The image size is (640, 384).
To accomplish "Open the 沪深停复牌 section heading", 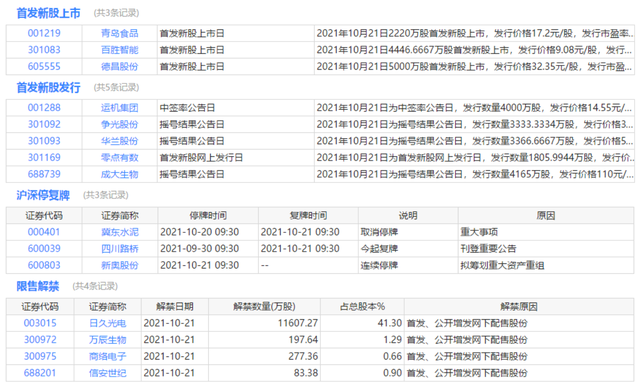I will (x=43, y=195).
